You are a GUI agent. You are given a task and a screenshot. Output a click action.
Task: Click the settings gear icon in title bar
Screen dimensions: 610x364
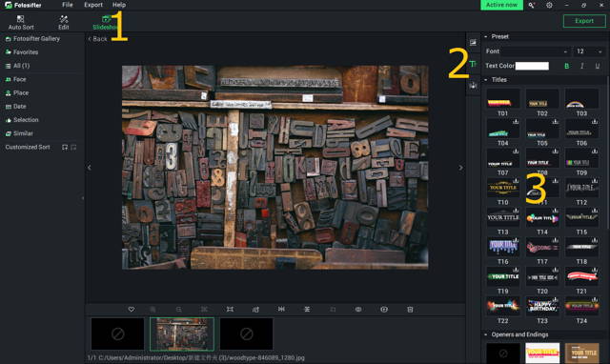click(549, 5)
